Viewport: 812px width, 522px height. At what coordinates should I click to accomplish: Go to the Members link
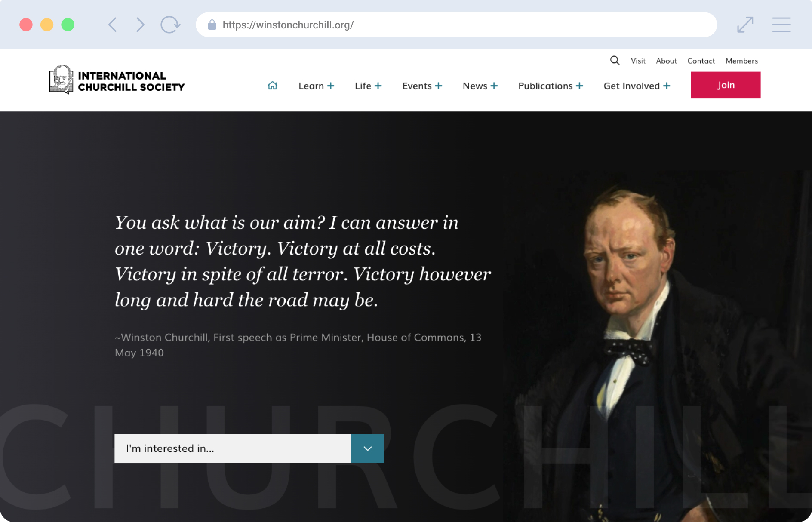[741, 61]
